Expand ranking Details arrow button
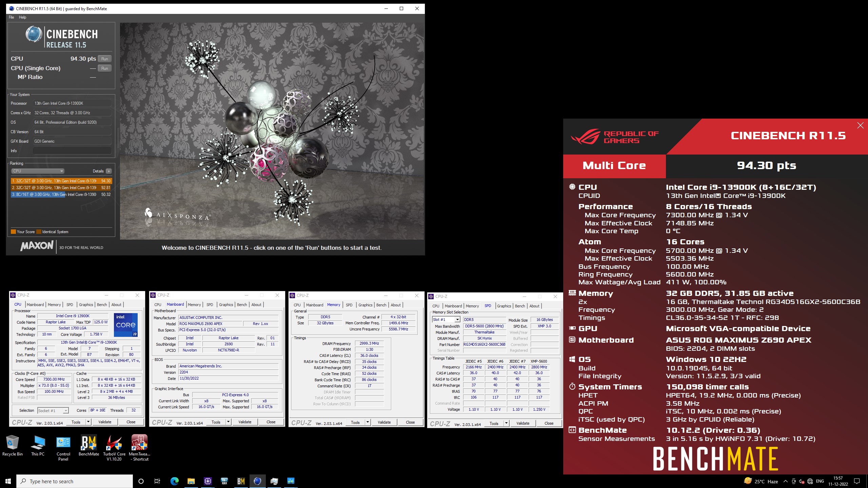 (x=109, y=171)
